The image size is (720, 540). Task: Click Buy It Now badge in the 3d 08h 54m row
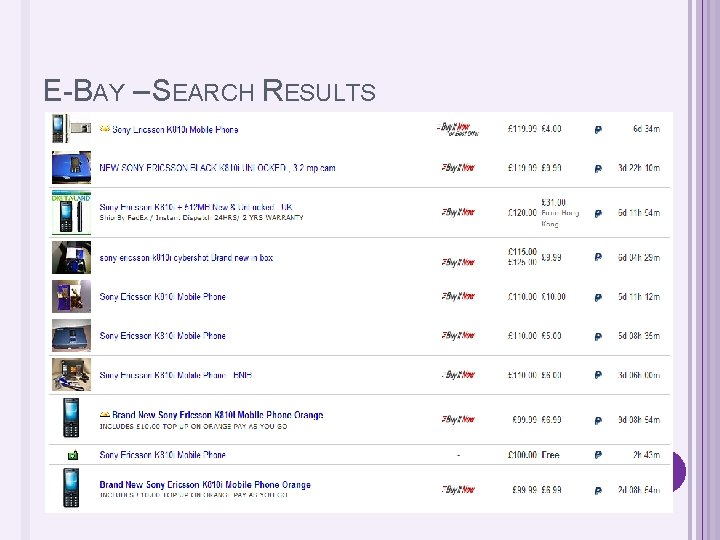(458, 419)
